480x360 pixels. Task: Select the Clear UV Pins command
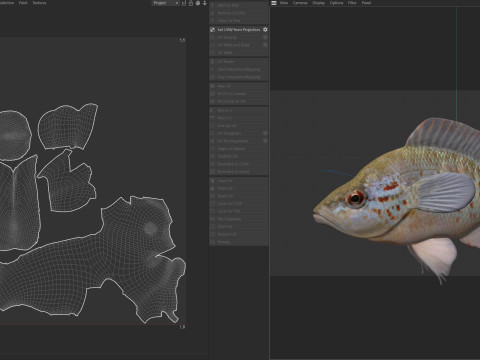(x=238, y=20)
